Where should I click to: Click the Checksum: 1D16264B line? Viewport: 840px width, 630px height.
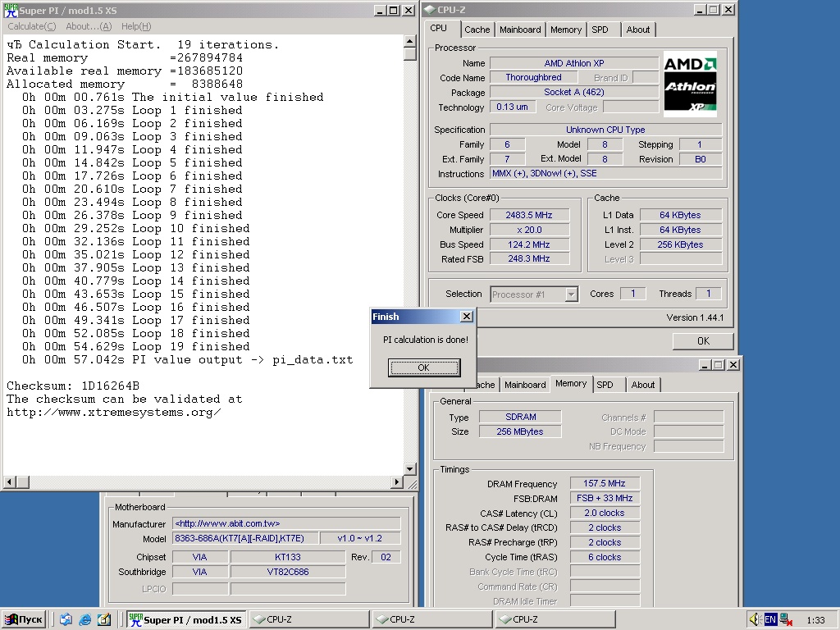click(73, 386)
